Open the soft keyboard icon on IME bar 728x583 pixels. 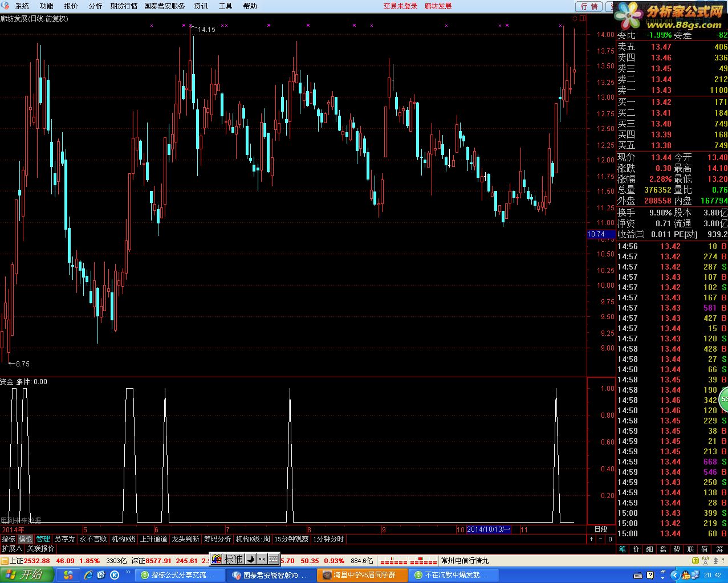coord(273,559)
